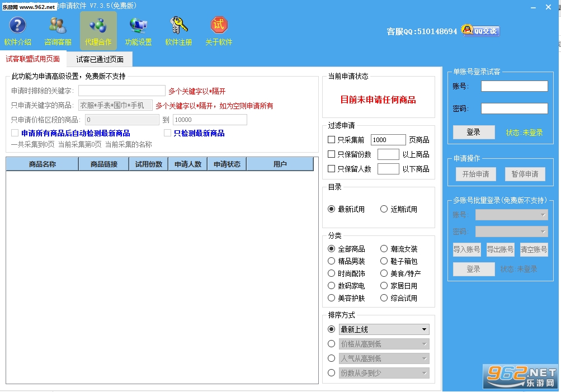Tick the 只保留人数 checkbox
Viewport: 561px width, 392px height.
click(331, 168)
